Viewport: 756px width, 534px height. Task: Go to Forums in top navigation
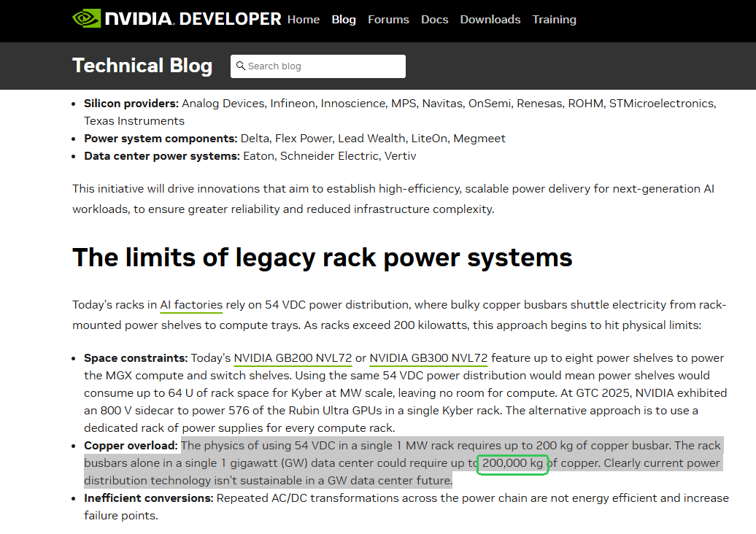point(388,20)
